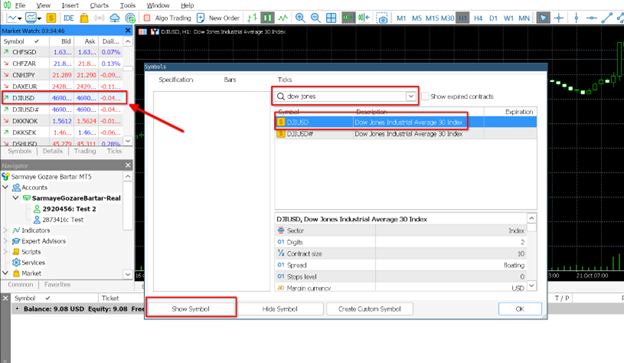Click the Show Symbol button
The height and width of the screenshot is (363, 624).
191,309
